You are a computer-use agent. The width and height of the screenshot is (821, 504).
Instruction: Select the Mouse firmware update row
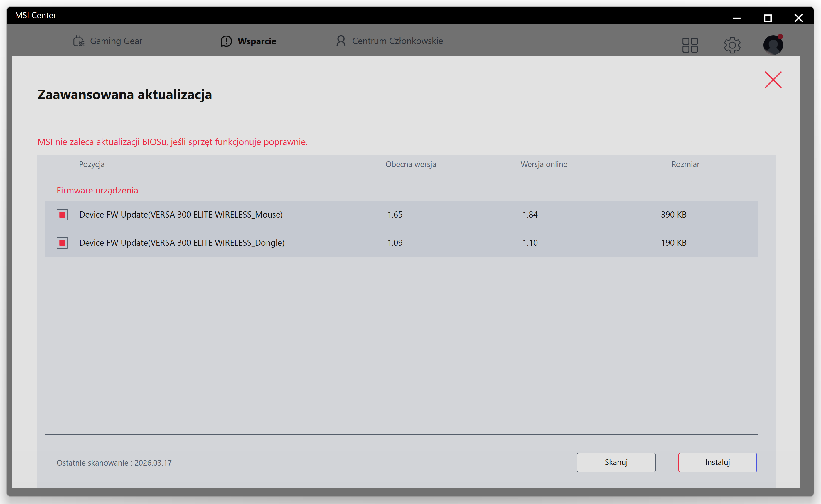[x=181, y=215]
